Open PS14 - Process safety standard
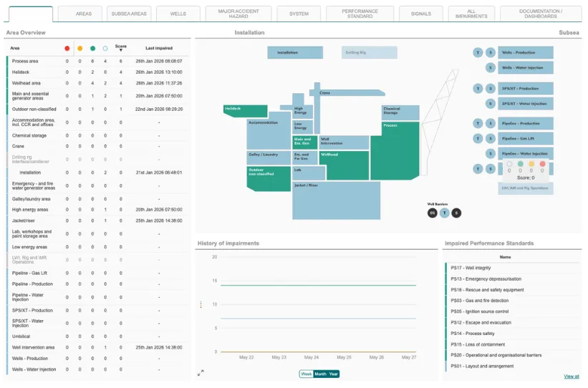This screenshot has height=388, width=588. pos(513,334)
